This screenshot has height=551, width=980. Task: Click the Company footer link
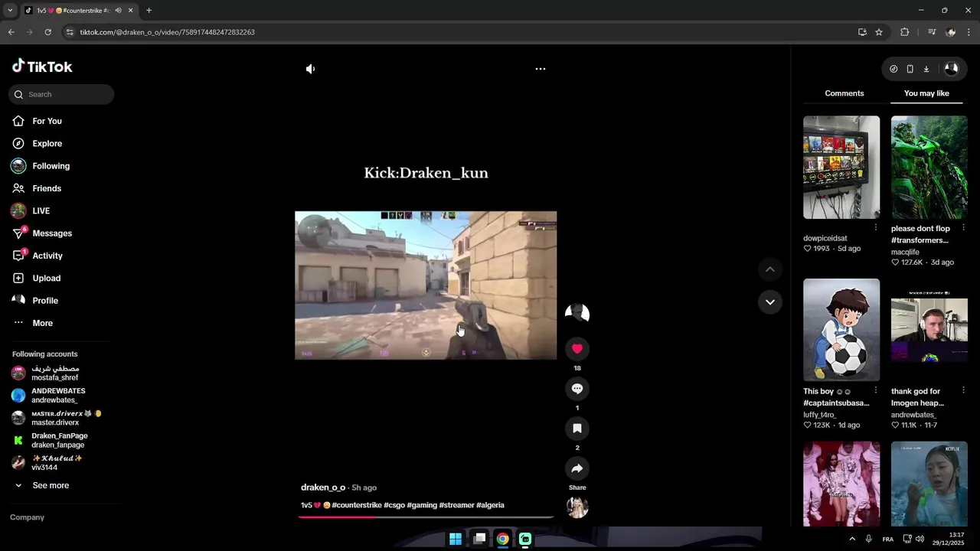pos(27,517)
